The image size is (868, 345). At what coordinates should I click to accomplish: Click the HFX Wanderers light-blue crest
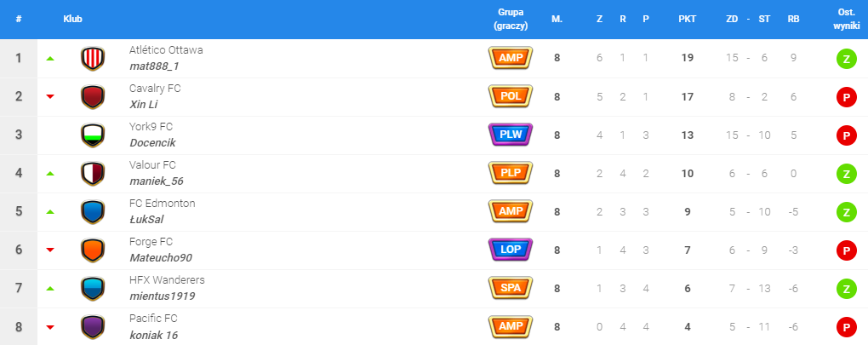tap(93, 289)
